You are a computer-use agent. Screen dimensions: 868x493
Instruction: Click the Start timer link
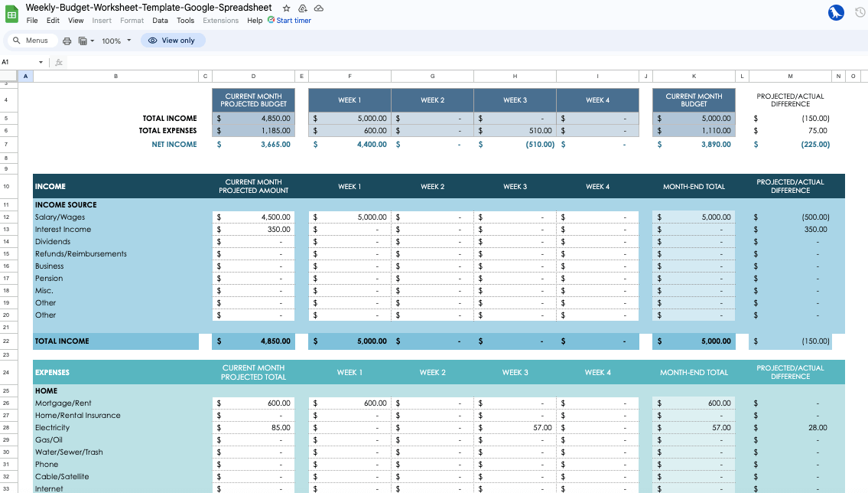click(x=289, y=21)
